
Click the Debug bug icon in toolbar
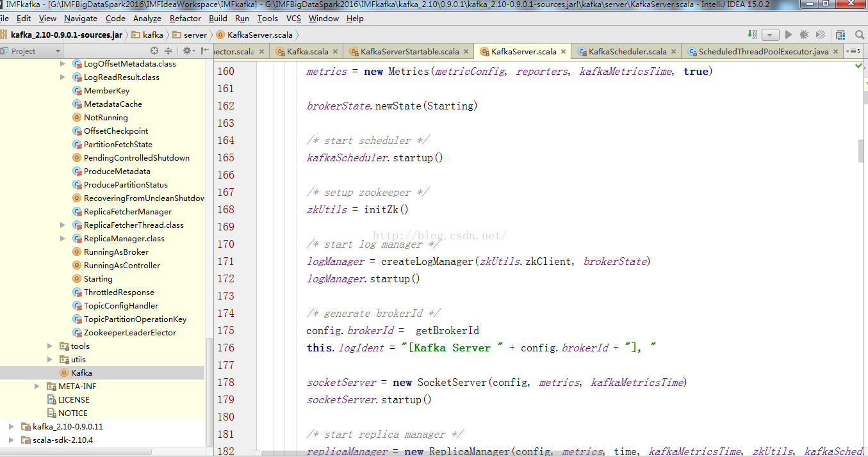coord(804,35)
